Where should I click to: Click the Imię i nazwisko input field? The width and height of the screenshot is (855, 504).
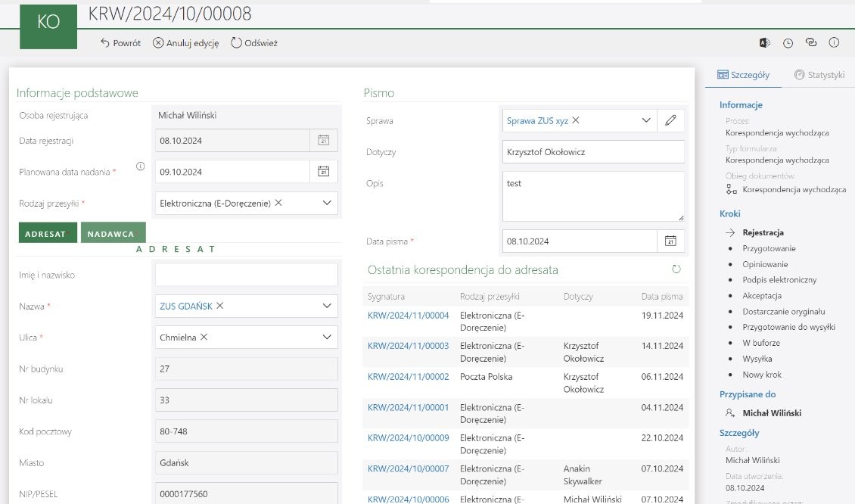point(246,275)
